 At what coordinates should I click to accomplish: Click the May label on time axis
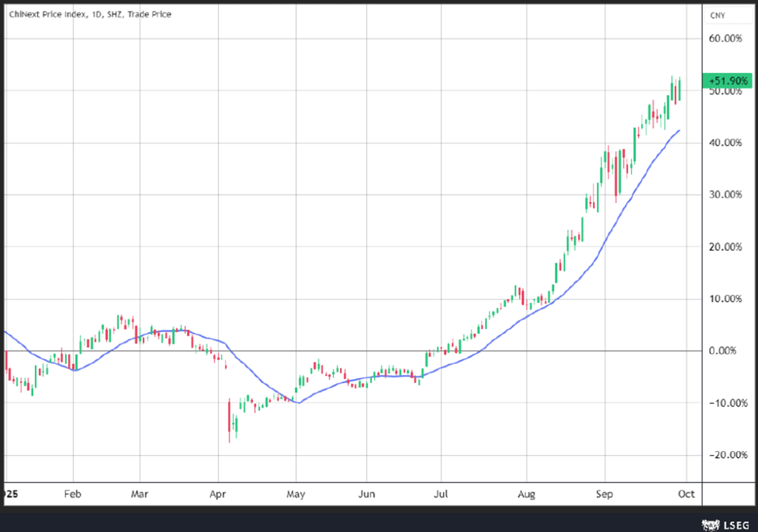pos(296,494)
